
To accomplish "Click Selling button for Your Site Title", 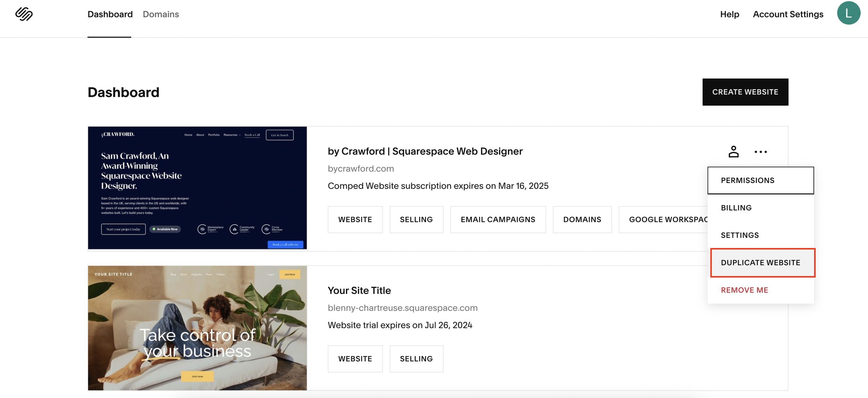I will click(416, 359).
